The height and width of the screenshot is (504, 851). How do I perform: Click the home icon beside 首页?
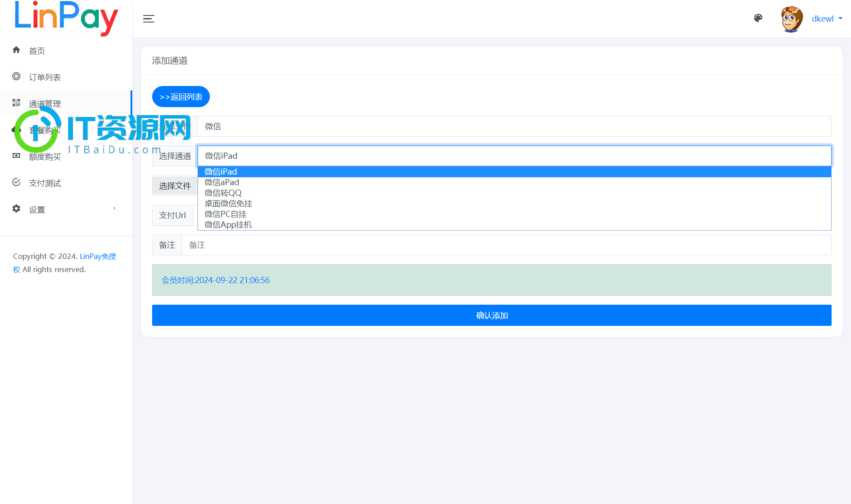(16, 50)
